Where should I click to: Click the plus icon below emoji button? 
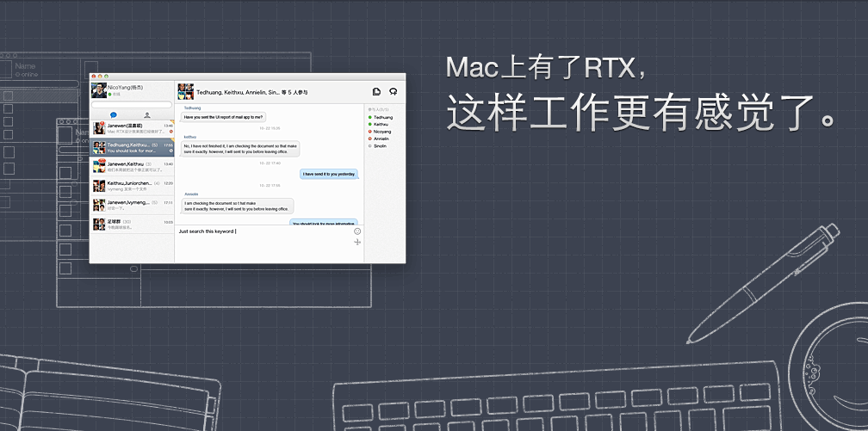pos(357,242)
